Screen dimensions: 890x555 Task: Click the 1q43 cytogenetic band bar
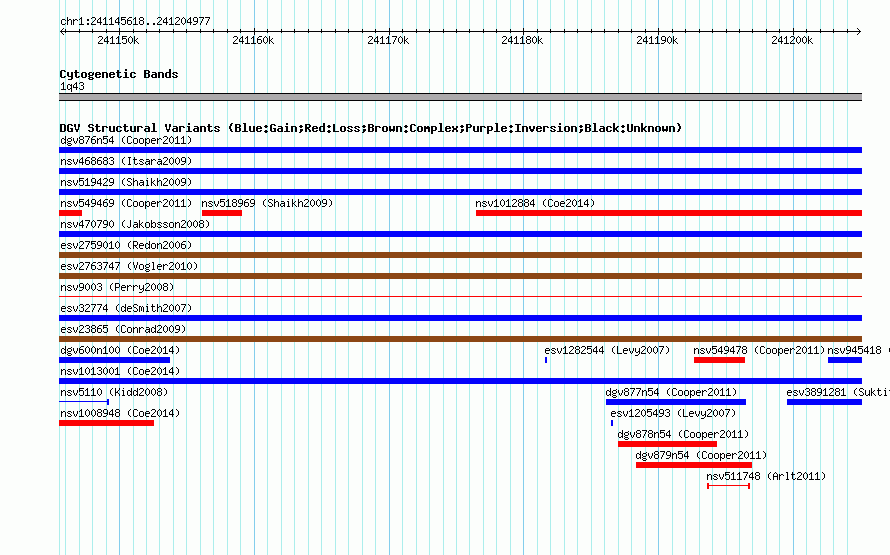(x=460, y=97)
